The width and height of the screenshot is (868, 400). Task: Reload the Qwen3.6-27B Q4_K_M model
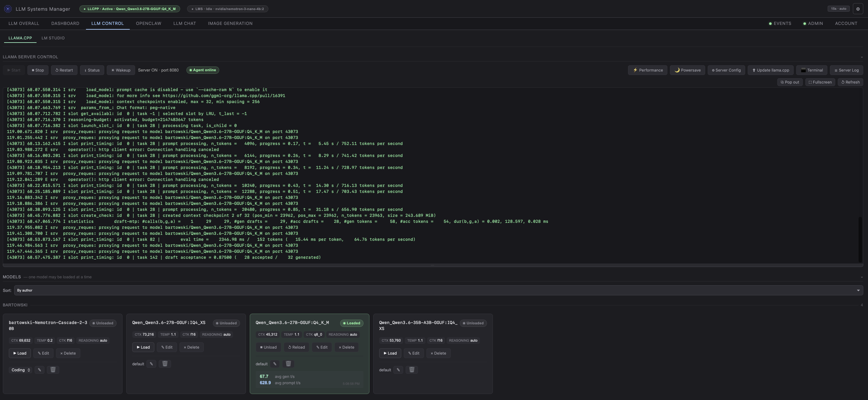(296, 347)
